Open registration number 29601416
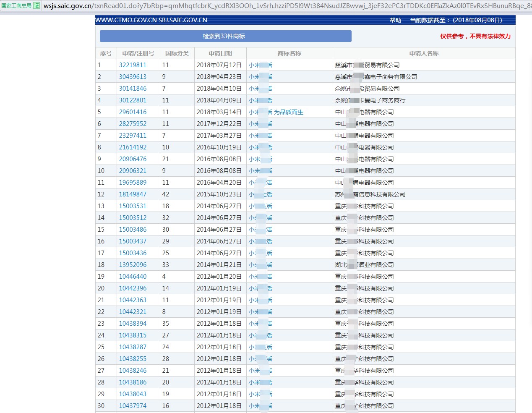This screenshot has width=532, height=413. [133, 112]
